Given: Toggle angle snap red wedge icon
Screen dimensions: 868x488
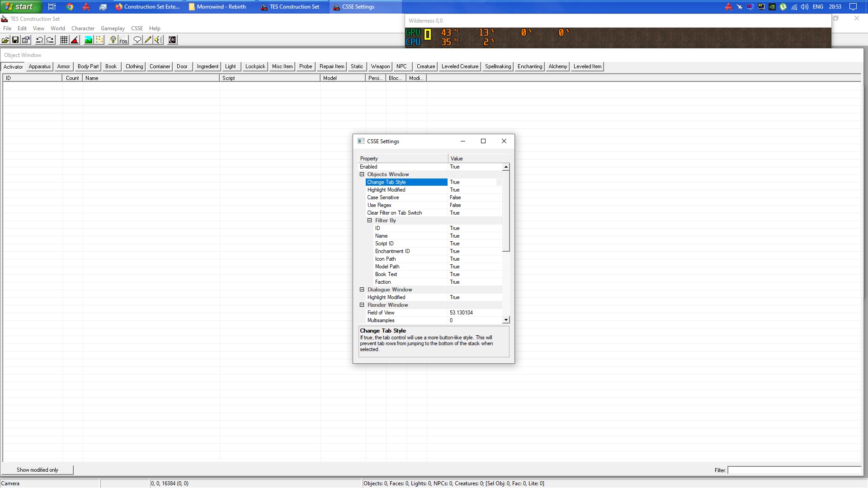Looking at the screenshot, I should click(x=75, y=40).
